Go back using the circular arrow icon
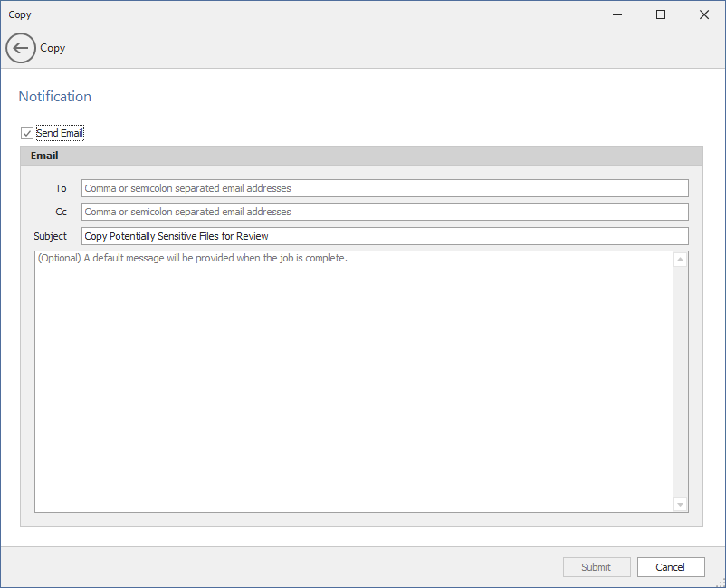This screenshot has height=588, width=726. (21, 48)
